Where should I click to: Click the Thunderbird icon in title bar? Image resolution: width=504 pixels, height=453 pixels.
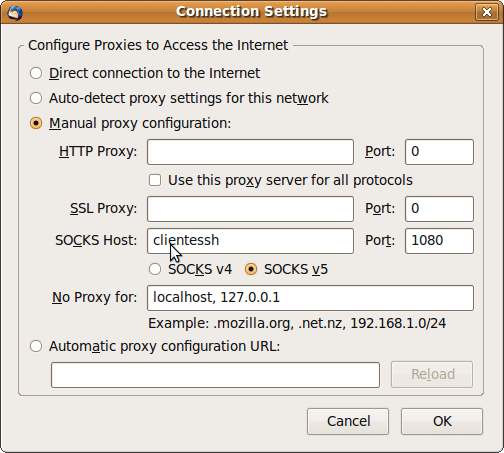pyautogui.click(x=15, y=13)
